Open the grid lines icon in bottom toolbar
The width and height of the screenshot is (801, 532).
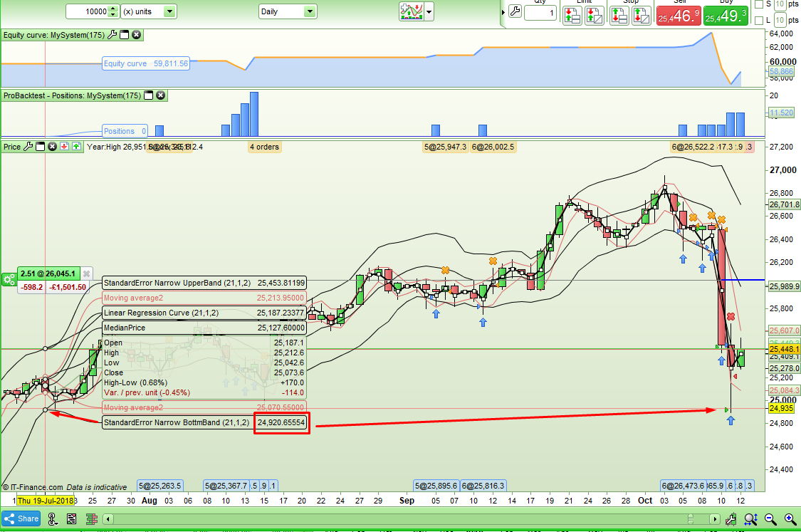[92, 519]
